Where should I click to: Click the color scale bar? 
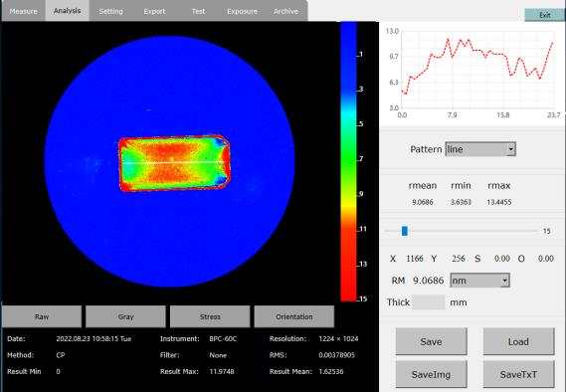point(348,161)
